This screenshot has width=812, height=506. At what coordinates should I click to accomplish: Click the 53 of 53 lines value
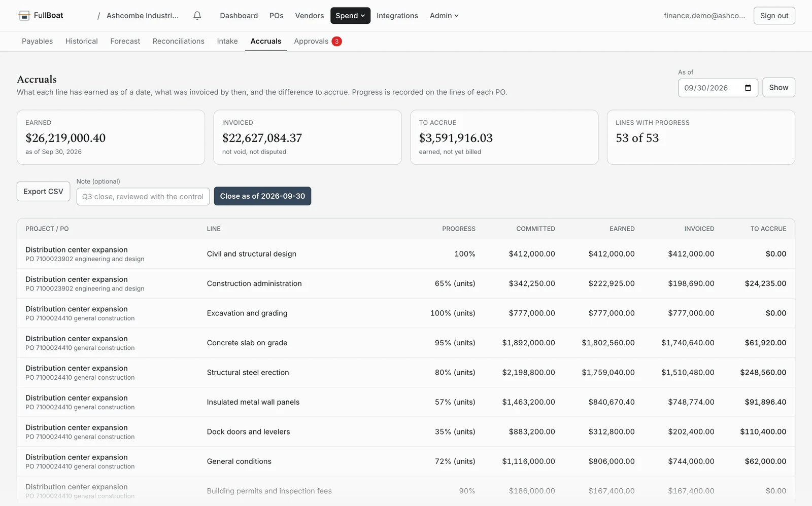click(x=637, y=138)
